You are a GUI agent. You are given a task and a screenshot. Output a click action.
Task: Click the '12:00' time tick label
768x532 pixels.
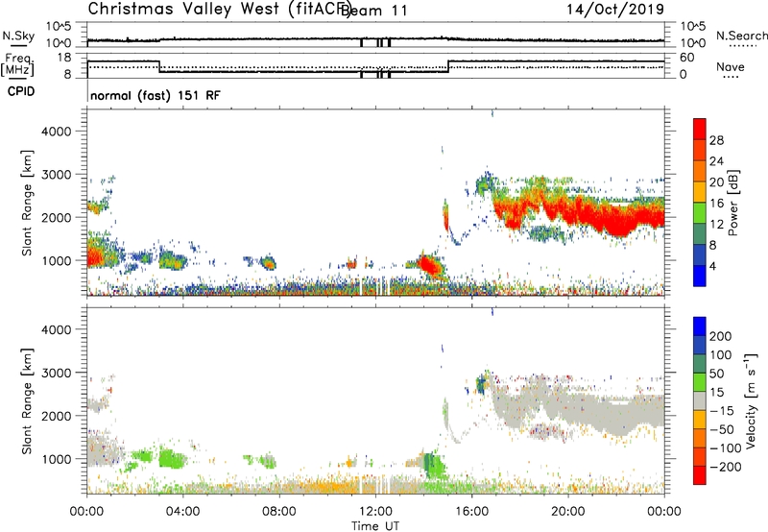(375, 512)
